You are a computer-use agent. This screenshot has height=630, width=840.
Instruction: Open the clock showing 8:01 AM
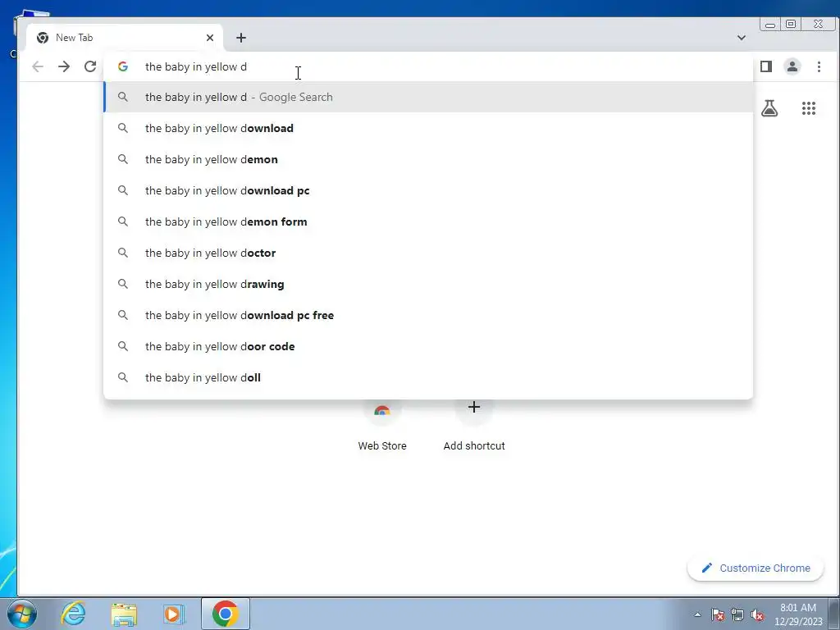click(x=798, y=614)
